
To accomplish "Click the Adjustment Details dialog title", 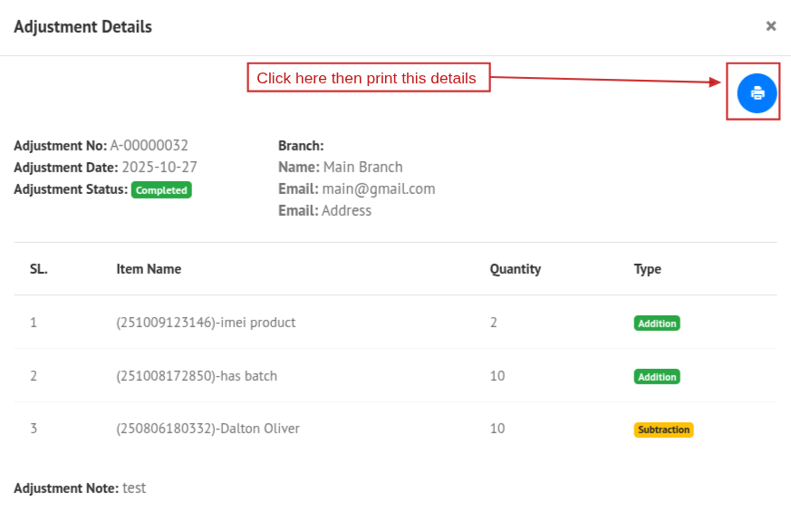I will [82, 26].
